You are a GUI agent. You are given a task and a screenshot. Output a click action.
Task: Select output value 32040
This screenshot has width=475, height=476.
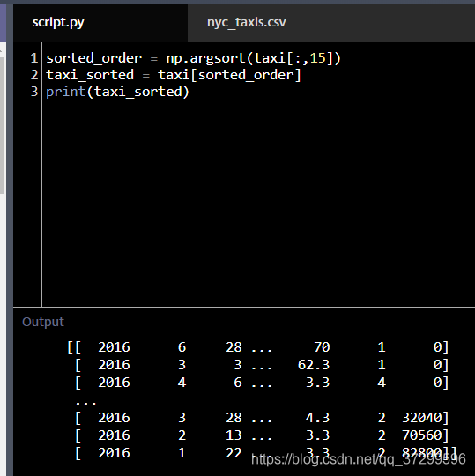422,418
